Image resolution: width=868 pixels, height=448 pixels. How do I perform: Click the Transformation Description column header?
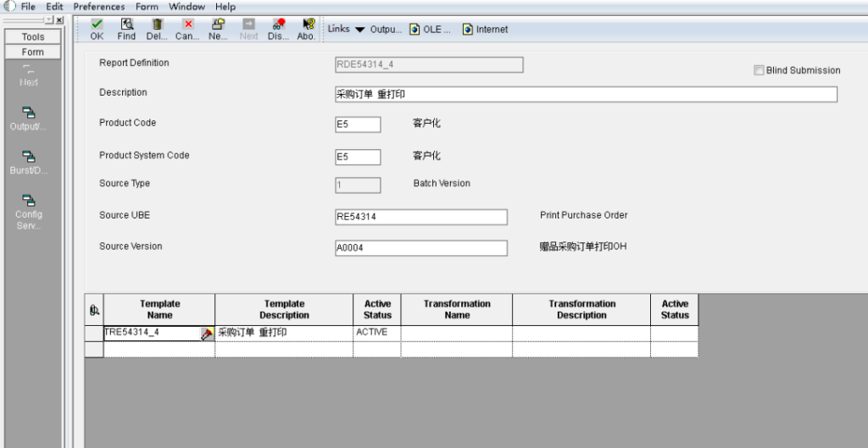coord(581,310)
